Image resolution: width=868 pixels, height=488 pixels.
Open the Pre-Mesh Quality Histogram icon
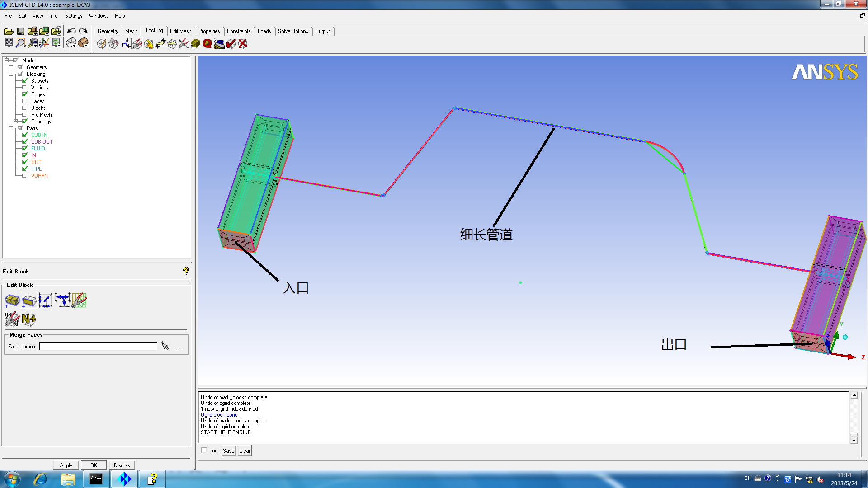point(207,44)
